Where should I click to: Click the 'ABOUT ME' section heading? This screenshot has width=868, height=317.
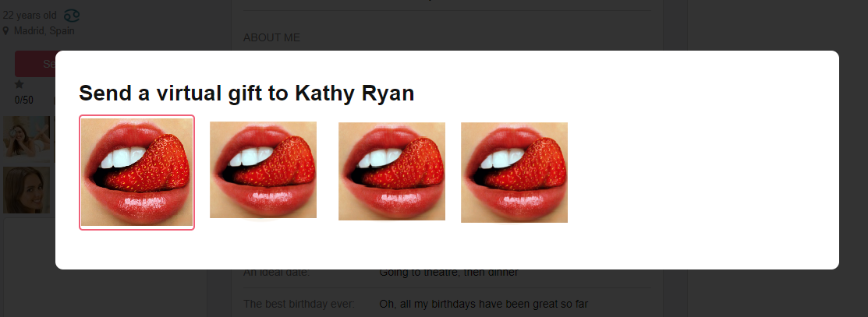(x=272, y=37)
